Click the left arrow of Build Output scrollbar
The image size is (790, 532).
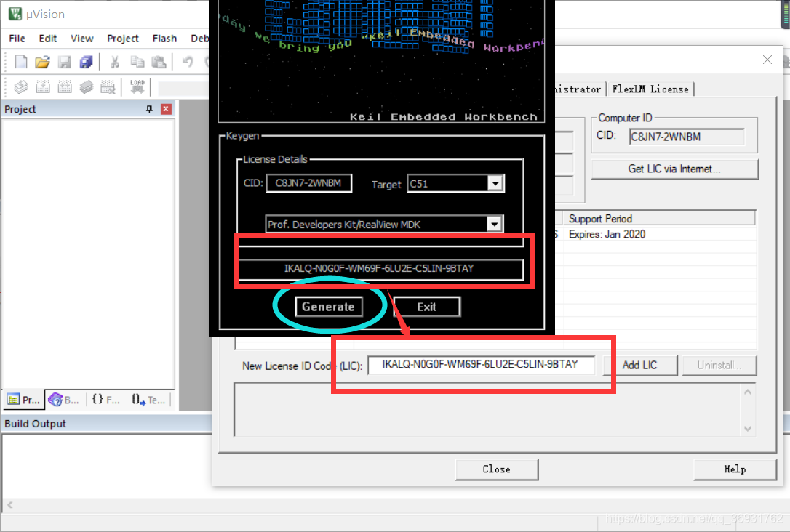(9, 504)
